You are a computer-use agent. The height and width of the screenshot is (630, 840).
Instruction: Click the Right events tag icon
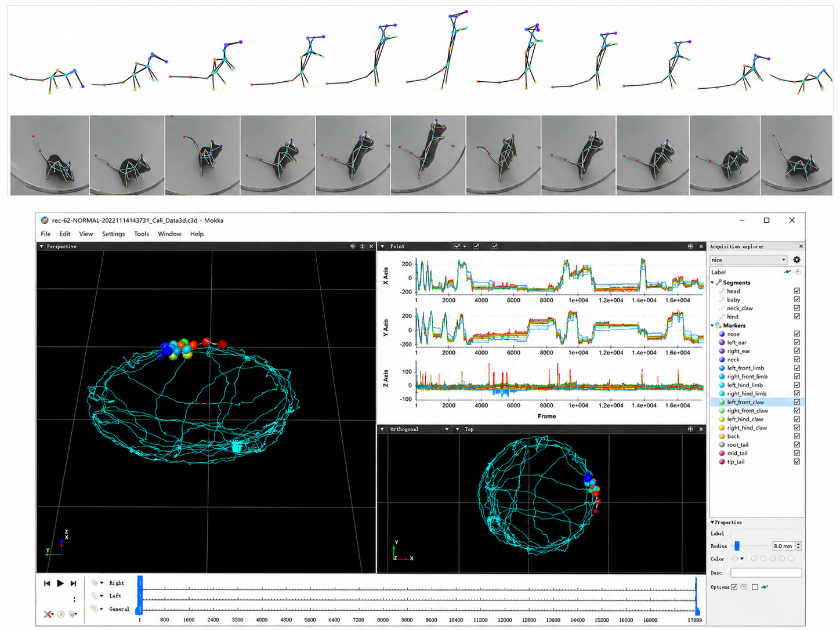[95, 582]
